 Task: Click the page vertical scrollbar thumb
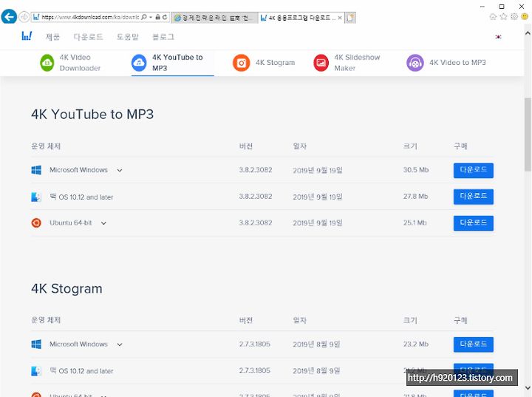528,134
